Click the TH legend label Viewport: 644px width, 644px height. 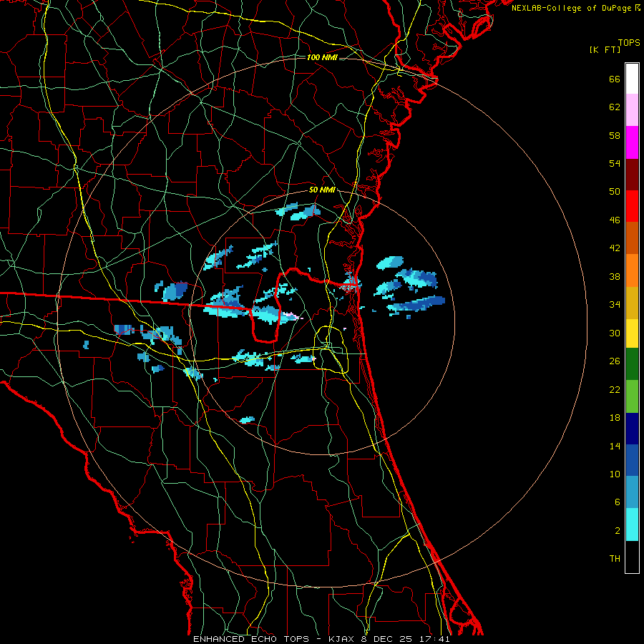[x=615, y=559]
